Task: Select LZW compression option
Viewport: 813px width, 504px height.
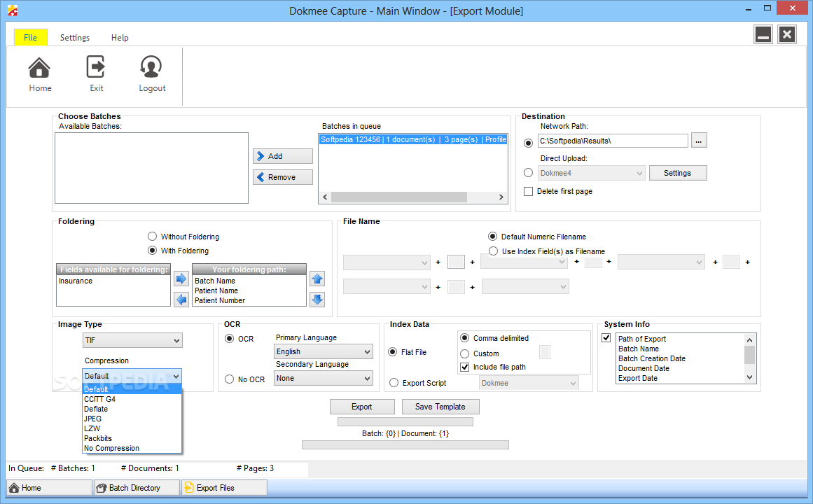Action: (132, 428)
